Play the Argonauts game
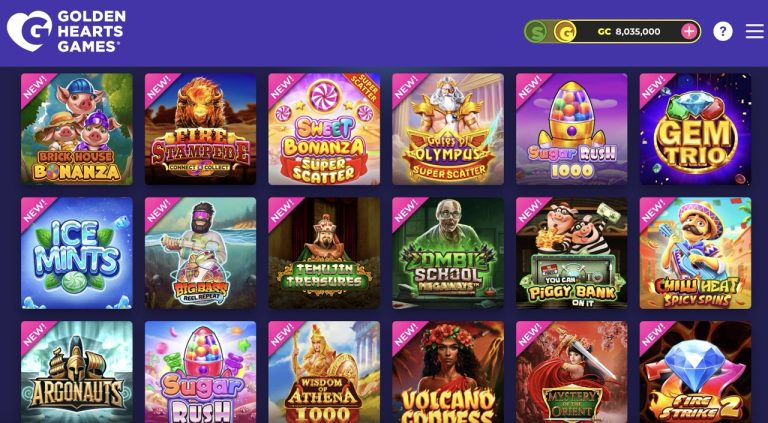 (77, 372)
